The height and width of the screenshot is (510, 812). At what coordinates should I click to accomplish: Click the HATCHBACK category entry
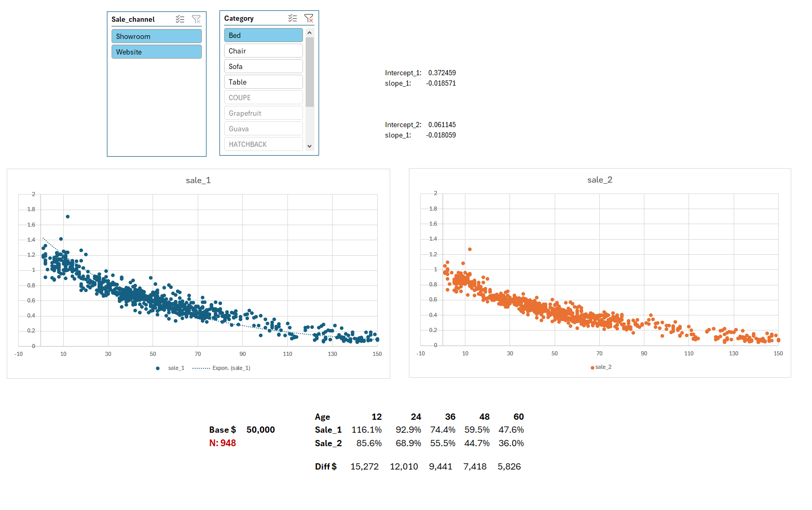[263, 144]
